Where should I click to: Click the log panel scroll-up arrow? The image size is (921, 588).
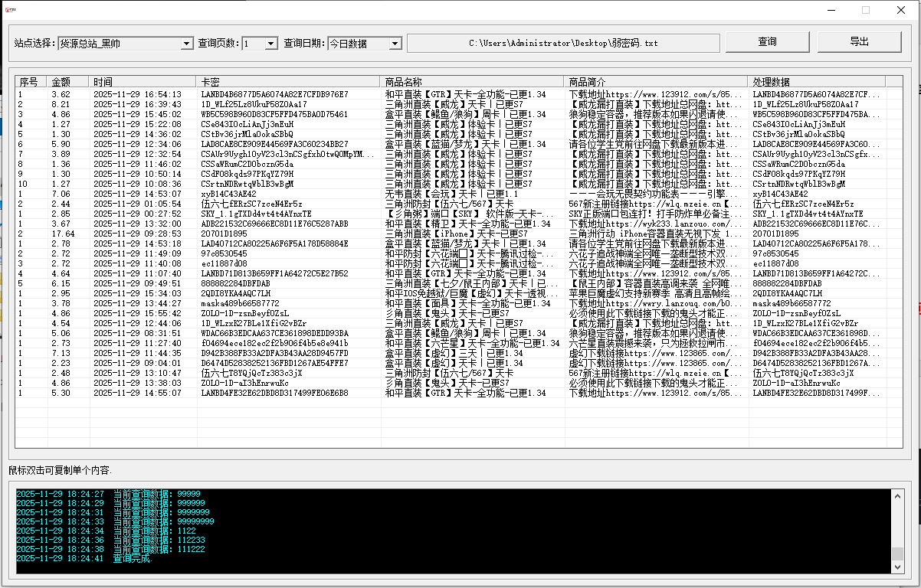tap(897, 495)
